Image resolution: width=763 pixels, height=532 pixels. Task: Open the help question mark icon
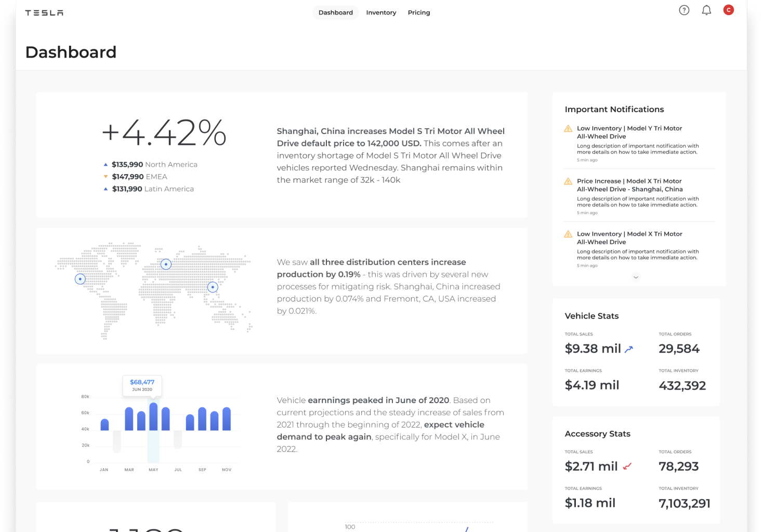click(x=684, y=10)
